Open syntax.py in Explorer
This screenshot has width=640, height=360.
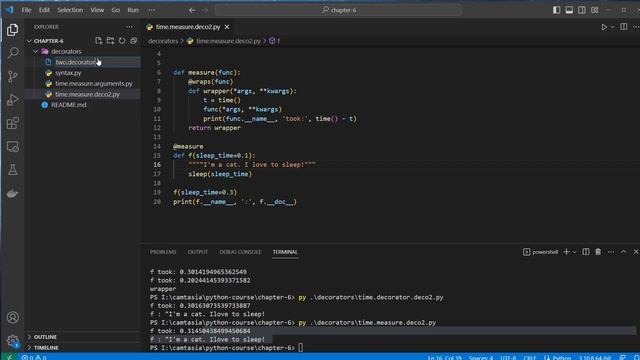coord(68,73)
